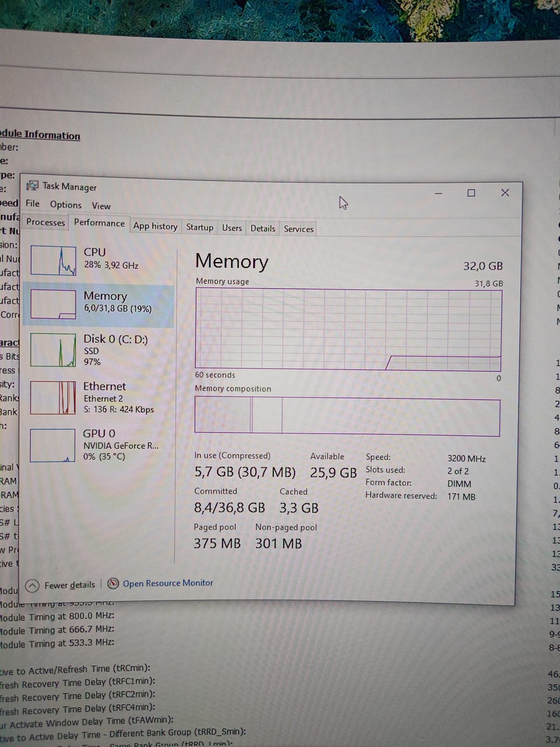Screen dimensions: 560x747
Task: Click the Cached 3,3 GB value
Action: tap(299, 508)
